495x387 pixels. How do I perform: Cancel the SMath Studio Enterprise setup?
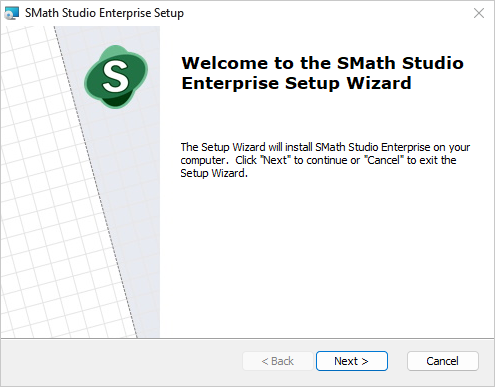pos(443,361)
